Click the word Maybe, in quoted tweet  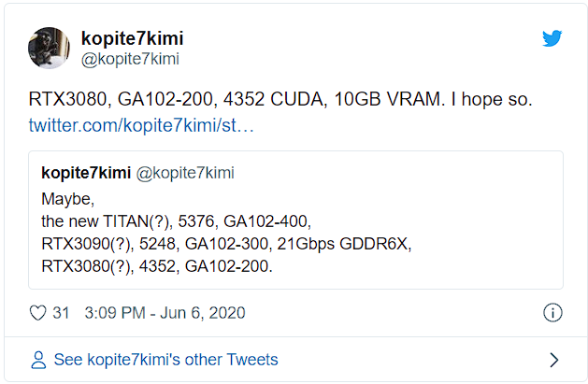[68, 199]
